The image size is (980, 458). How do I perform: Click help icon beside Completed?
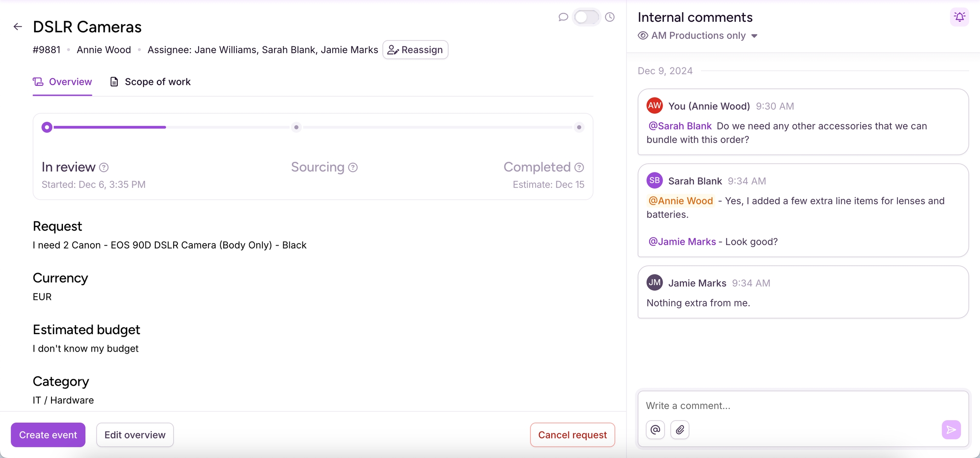(579, 167)
